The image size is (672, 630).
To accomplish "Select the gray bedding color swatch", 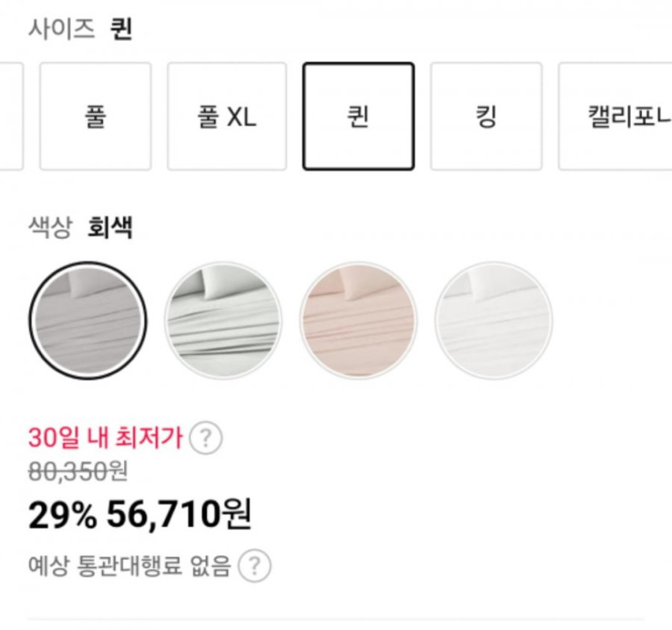I will pos(88,320).
